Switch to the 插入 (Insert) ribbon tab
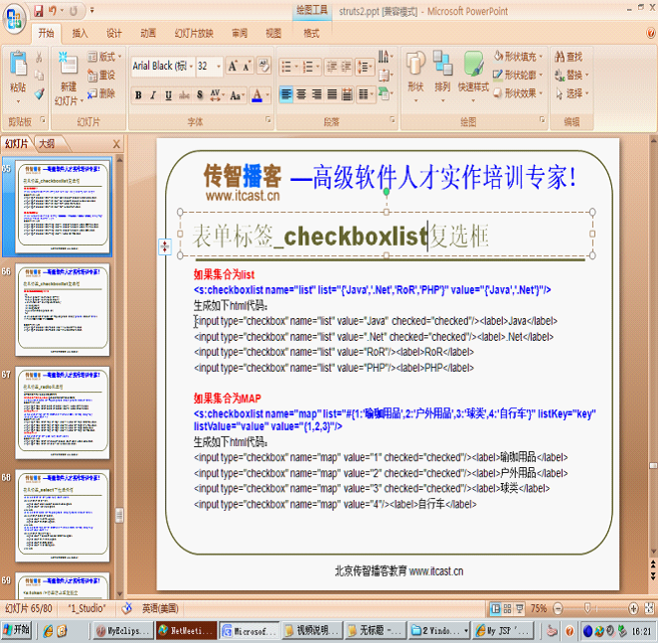658x644 pixels. (x=80, y=33)
